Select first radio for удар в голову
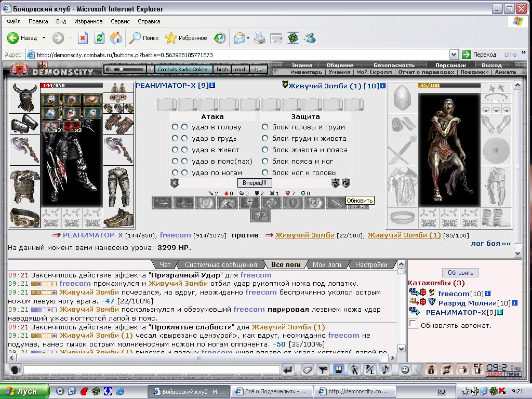Viewport: 532px width, 399px height. tap(175, 127)
